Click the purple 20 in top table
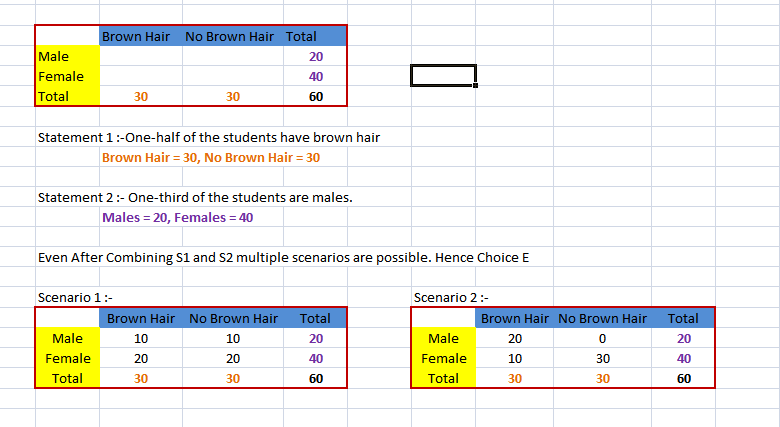Image resolution: width=780 pixels, height=427 pixels. tap(316, 57)
